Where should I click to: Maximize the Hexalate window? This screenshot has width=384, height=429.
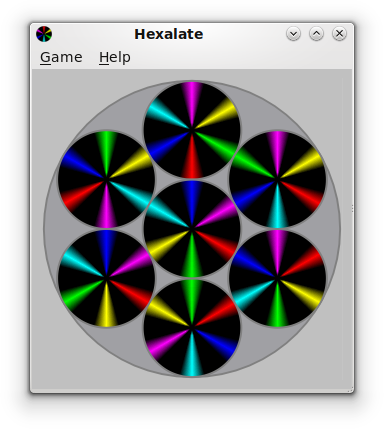(316, 34)
